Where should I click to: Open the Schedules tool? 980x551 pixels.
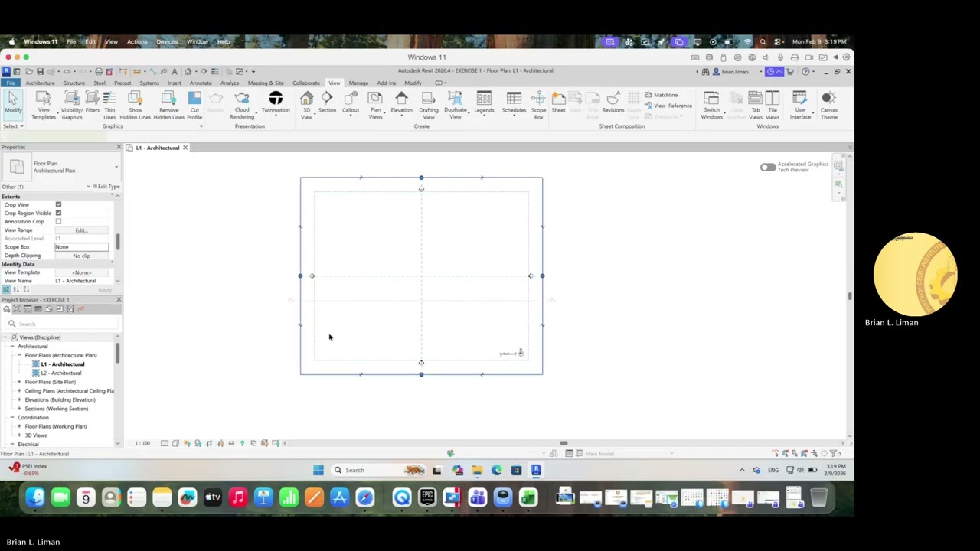tap(514, 103)
